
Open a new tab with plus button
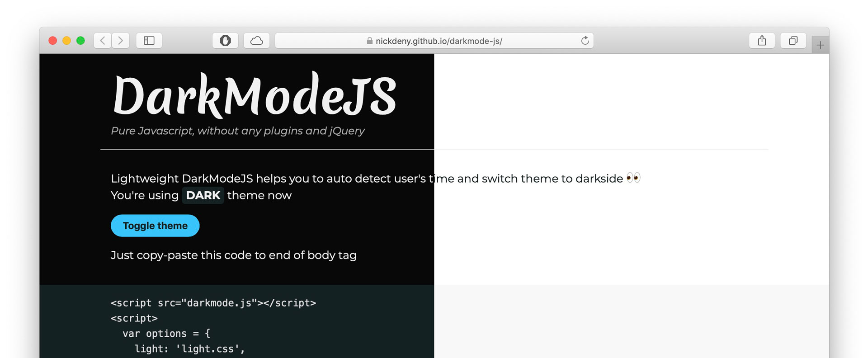pyautogui.click(x=821, y=45)
